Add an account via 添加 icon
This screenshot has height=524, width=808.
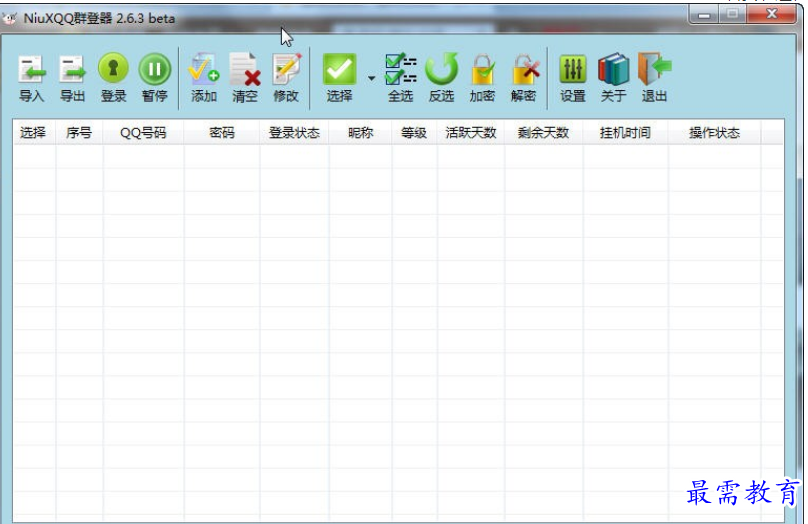[204, 77]
